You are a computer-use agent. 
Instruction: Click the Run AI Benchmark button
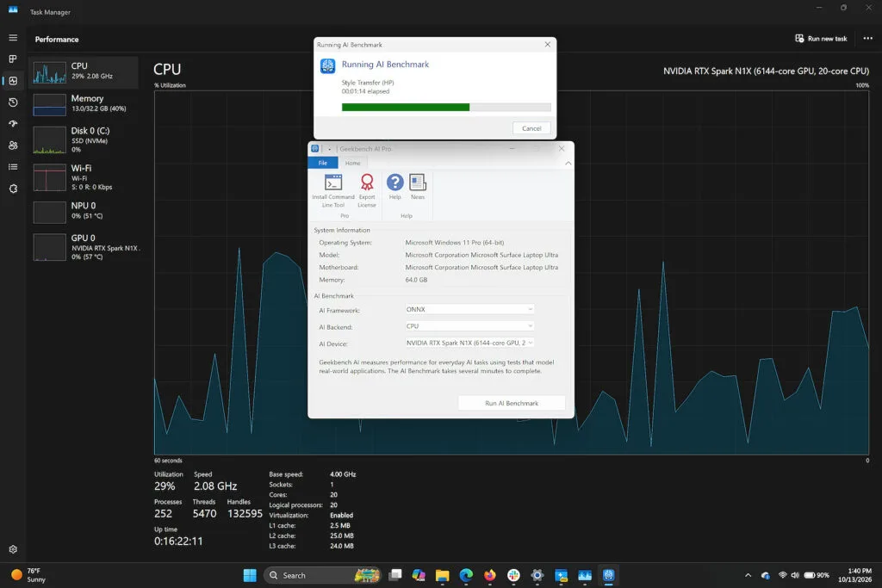pyautogui.click(x=512, y=403)
